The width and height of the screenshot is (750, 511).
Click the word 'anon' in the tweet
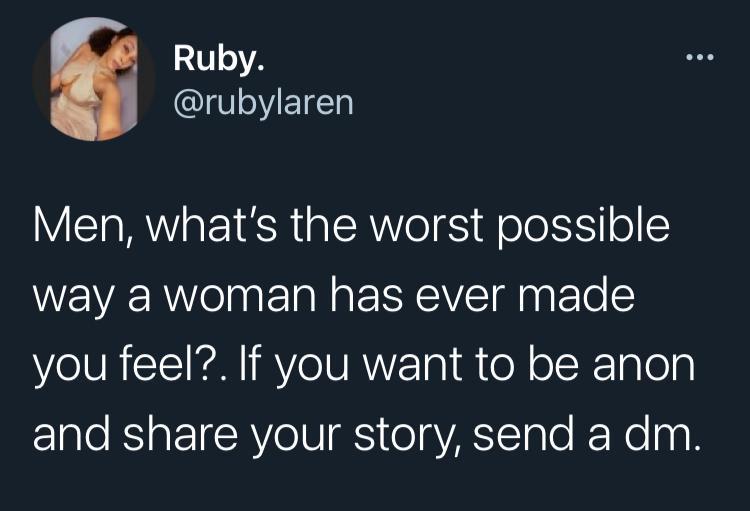tap(644, 367)
